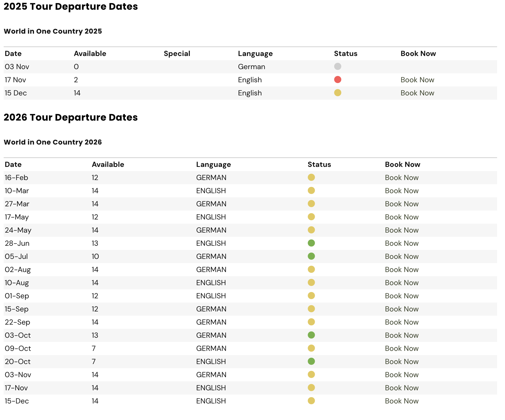This screenshot has width=505, height=420.
Task: Book the 17 Nov 2025 English tour
Action: click(417, 80)
